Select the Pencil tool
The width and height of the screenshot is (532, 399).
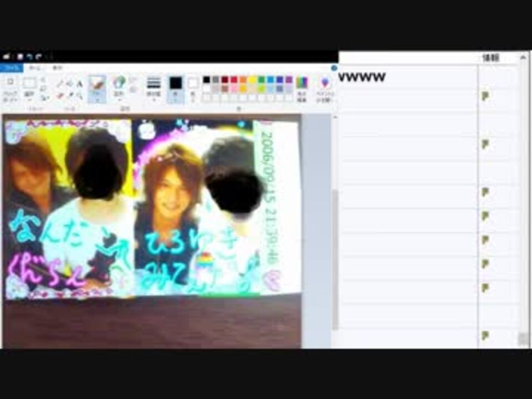click(60, 84)
